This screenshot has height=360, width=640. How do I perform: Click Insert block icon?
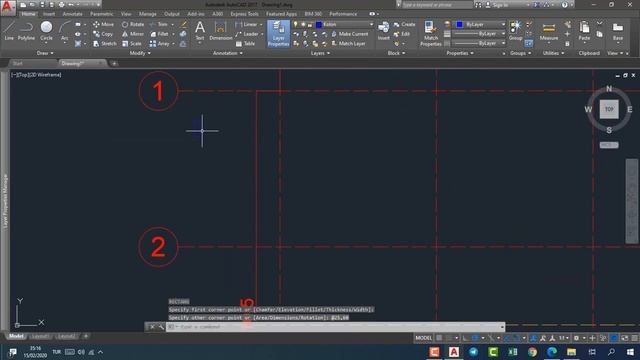(383, 31)
